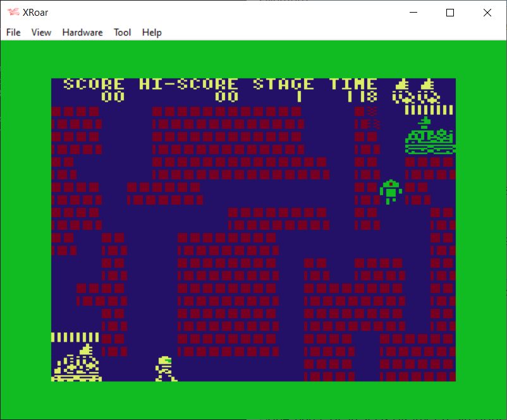Click the second remaining-life icon at far right

429,91
